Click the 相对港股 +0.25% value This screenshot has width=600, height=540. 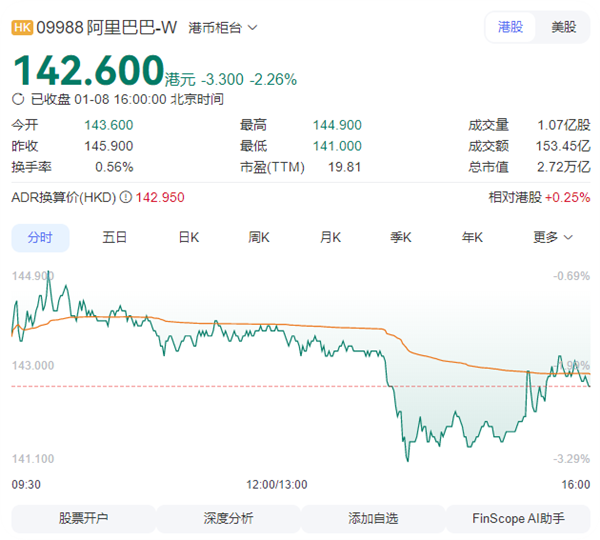(x=567, y=197)
